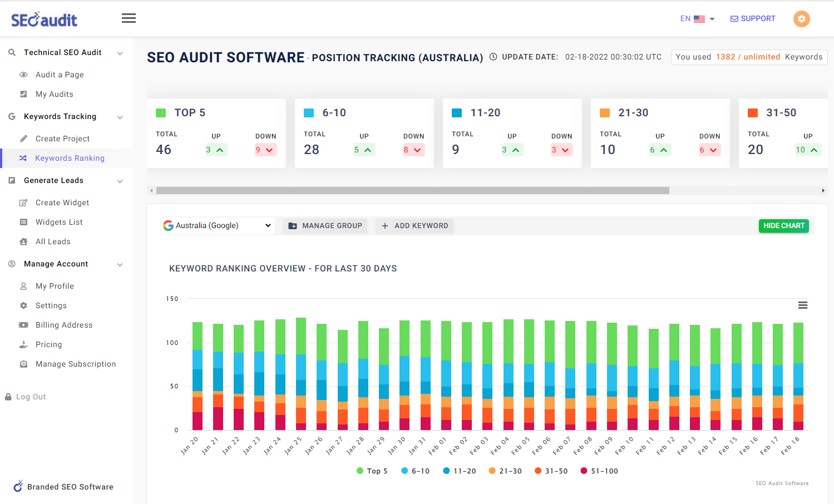Open the Australia (Google) dropdown

pos(218,225)
